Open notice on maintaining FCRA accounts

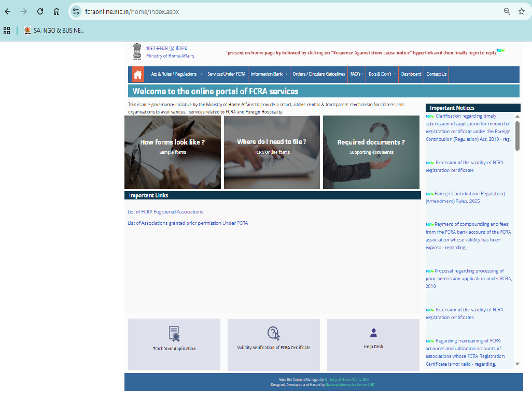pyautogui.click(x=465, y=352)
